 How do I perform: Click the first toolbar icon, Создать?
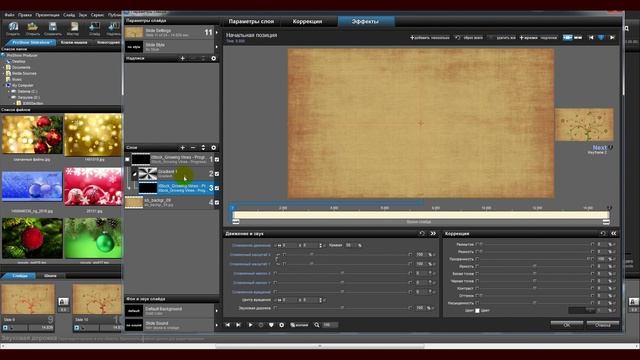click(x=13, y=27)
